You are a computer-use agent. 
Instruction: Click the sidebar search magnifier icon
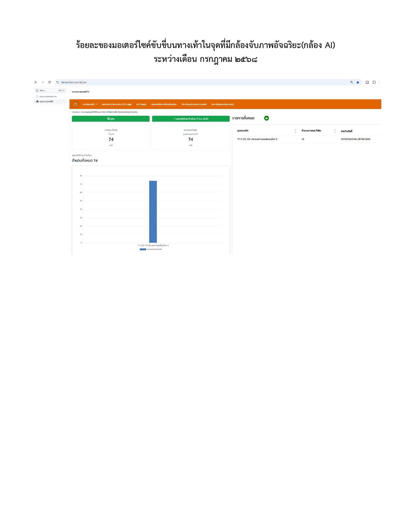[x=37, y=91]
